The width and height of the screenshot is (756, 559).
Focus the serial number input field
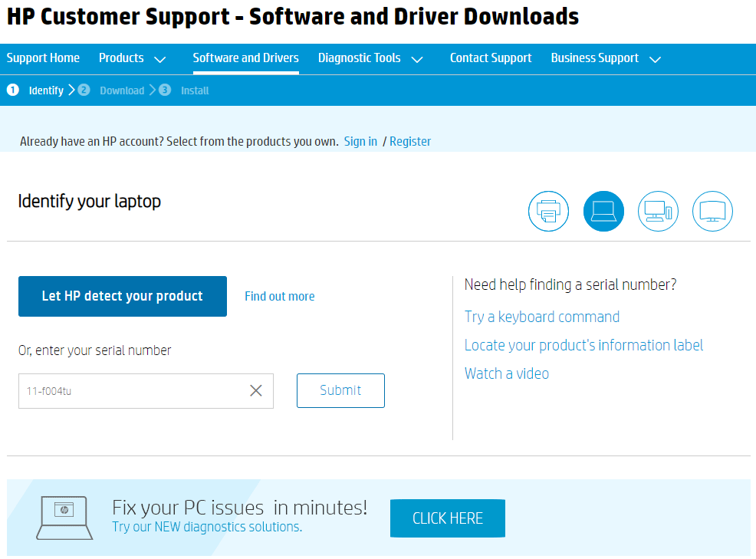tap(146, 390)
